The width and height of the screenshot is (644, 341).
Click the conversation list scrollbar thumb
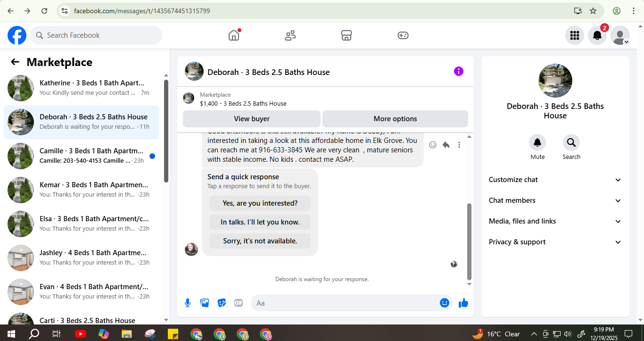166,131
